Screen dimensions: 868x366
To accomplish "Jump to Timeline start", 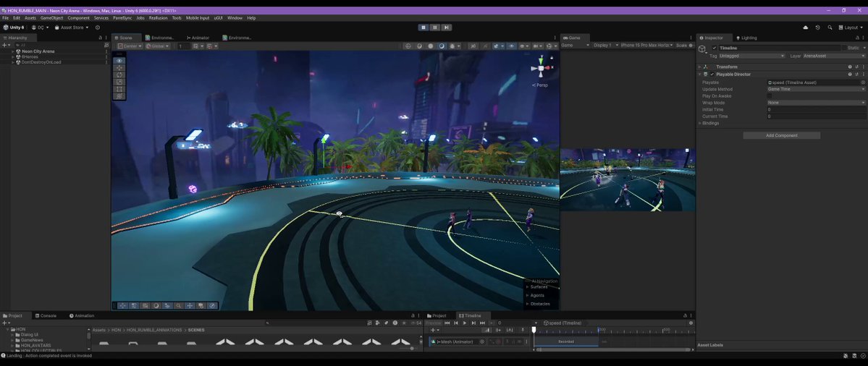I will pyautogui.click(x=447, y=323).
